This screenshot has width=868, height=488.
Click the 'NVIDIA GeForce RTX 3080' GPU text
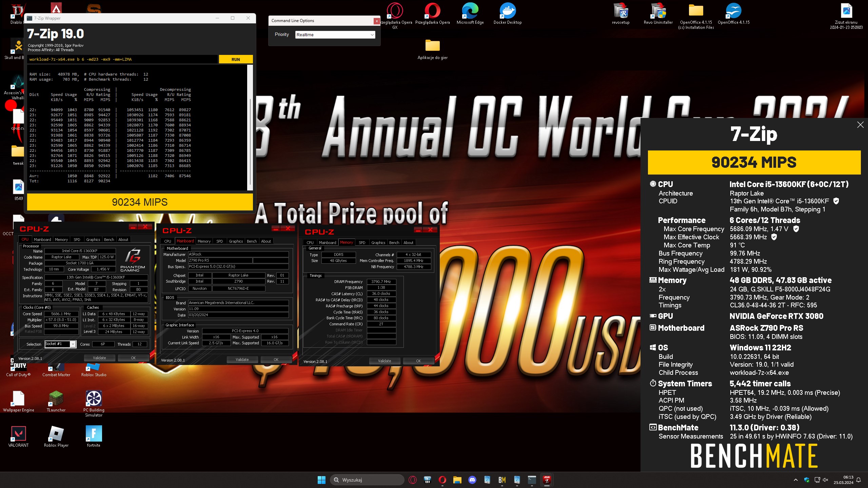[776, 316]
